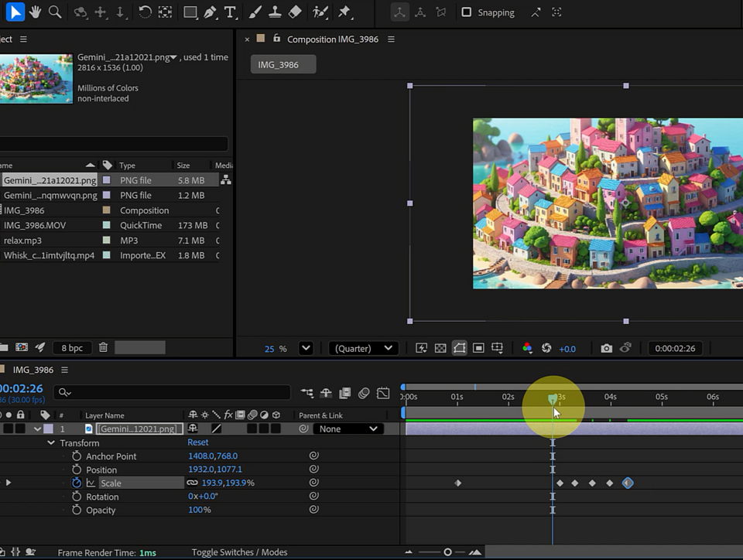
Task: Choose the Type text tool
Action: 230,12
